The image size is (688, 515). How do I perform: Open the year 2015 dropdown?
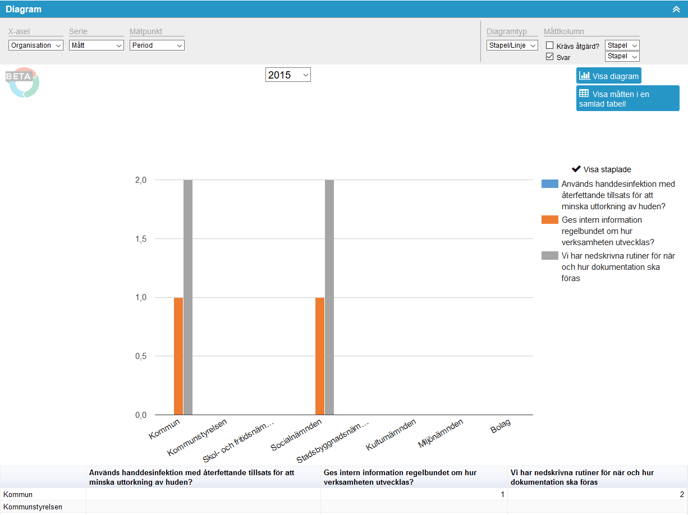click(x=288, y=75)
